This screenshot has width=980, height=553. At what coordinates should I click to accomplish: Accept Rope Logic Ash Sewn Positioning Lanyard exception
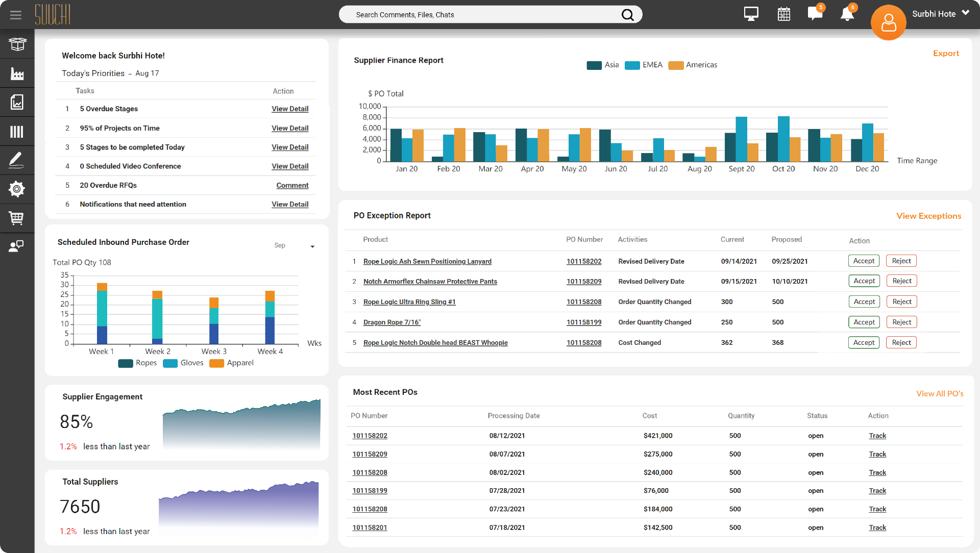[864, 261]
